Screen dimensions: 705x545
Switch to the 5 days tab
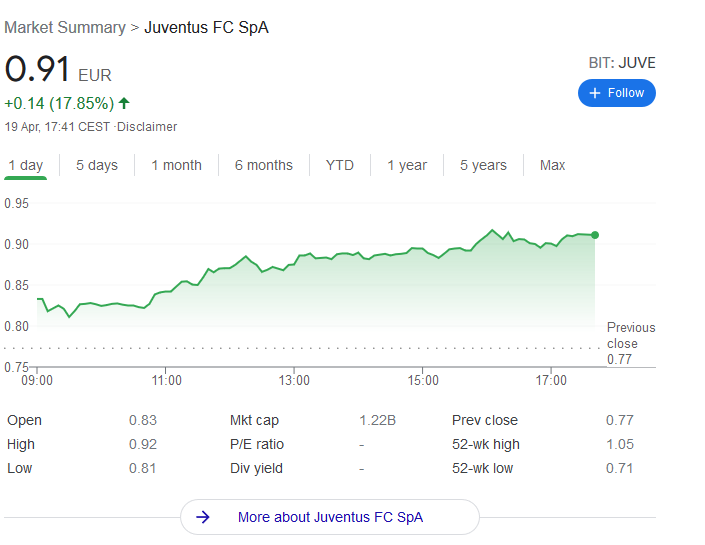(x=97, y=165)
